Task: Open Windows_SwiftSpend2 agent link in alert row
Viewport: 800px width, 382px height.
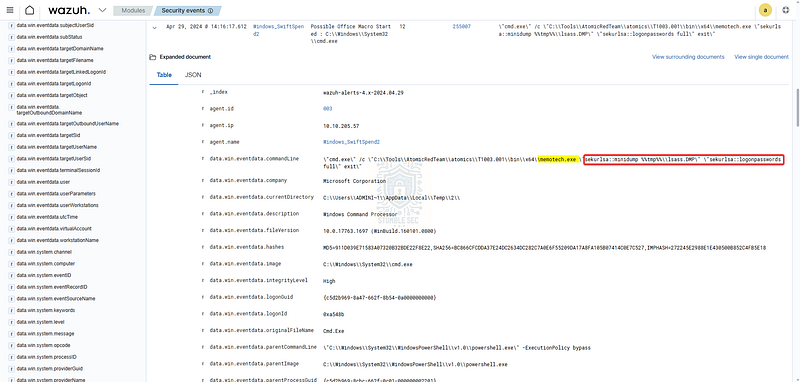Action: [x=278, y=29]
